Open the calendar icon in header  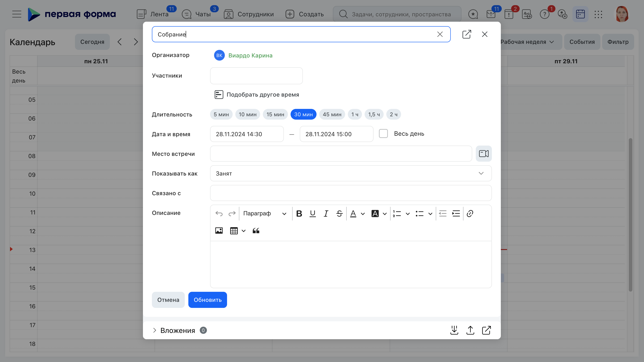tap(580, 14)
